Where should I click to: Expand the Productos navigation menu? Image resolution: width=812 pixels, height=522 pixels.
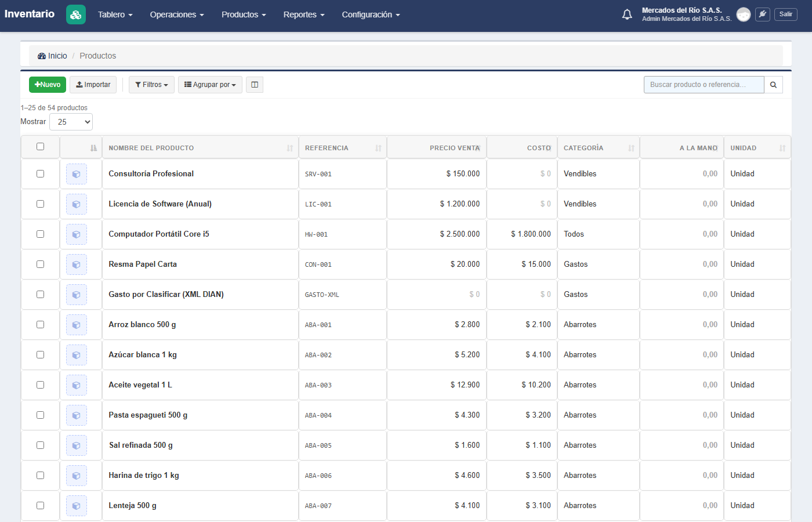(244, 14)
